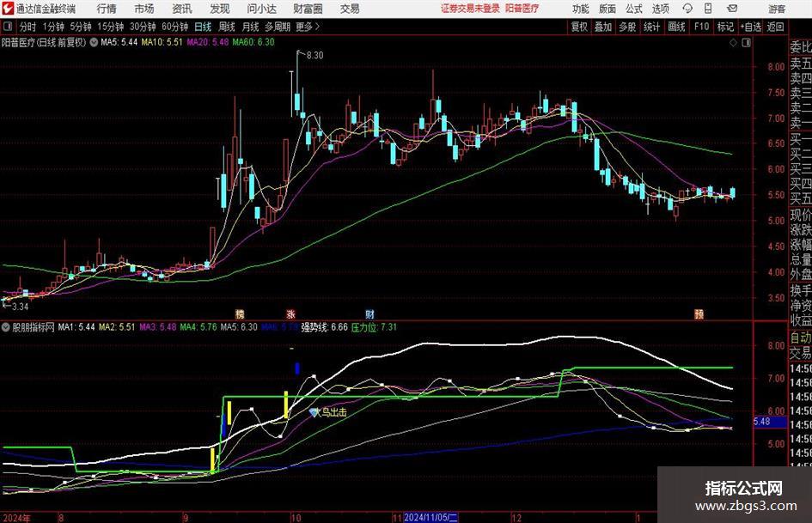Click the 财 marker below the chart
812x523 pixels.
(369, 313)
